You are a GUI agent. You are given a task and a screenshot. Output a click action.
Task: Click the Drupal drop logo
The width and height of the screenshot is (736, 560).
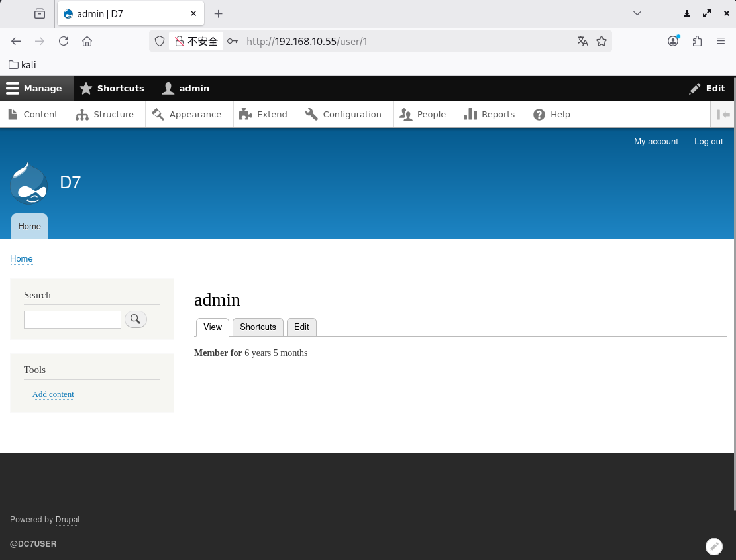click(29, 184)
